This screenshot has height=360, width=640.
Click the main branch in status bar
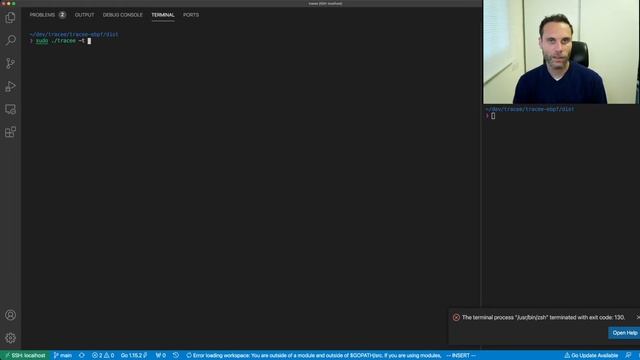pyautogui.click(x=62, y=356)
